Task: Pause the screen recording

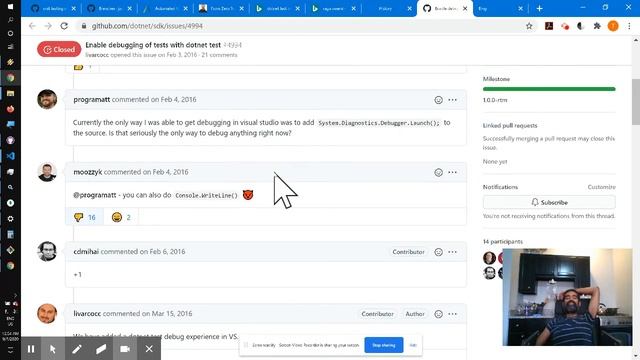Action: pyautogui.click(x=31, y=349)
